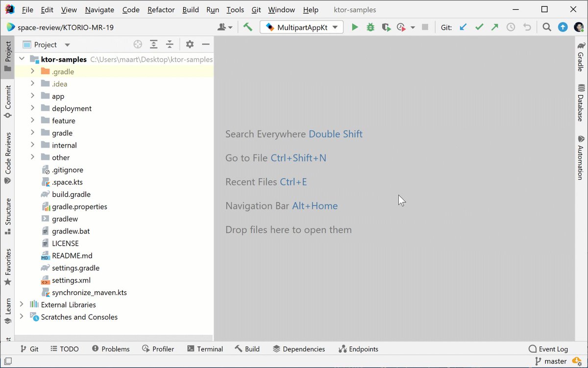Start a debug session

371,27
